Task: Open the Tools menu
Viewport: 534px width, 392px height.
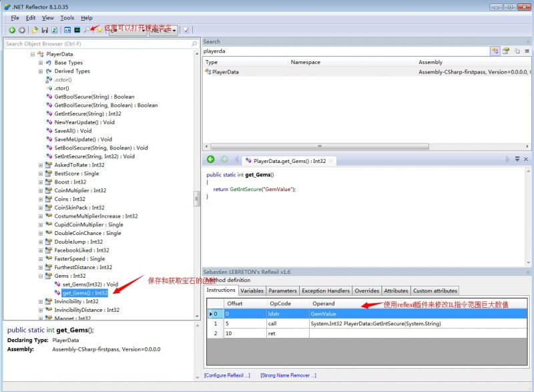Action: [67, 18]
